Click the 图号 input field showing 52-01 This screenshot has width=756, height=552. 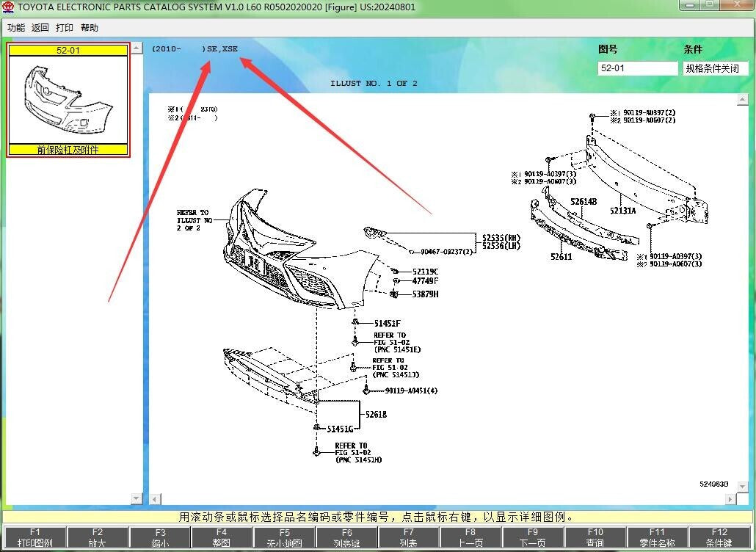pyautogui.click(x=637, y=68)
